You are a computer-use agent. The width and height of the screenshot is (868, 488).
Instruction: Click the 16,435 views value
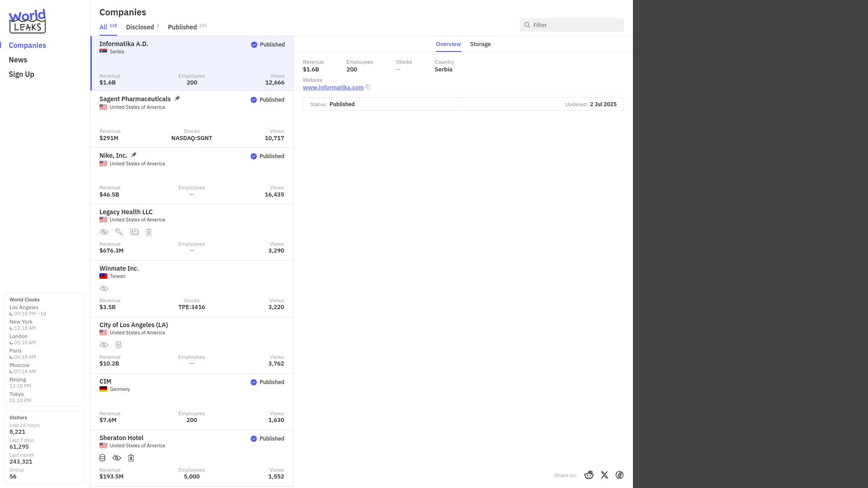(274, 195)
